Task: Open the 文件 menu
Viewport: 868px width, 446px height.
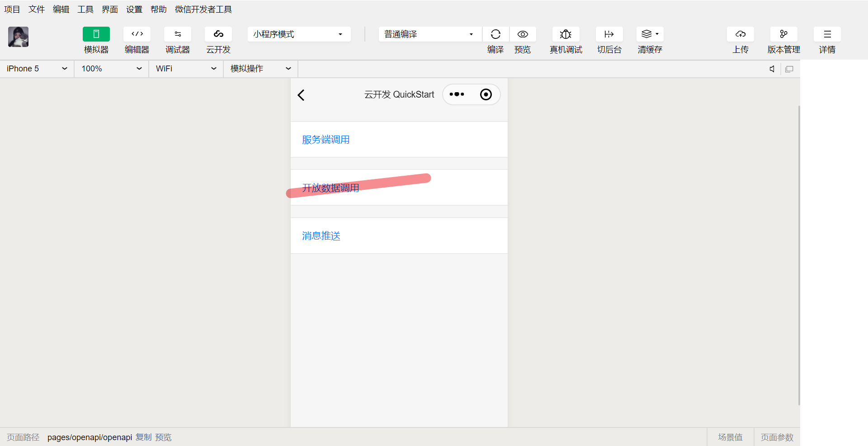Action: (x=37, y=9)
